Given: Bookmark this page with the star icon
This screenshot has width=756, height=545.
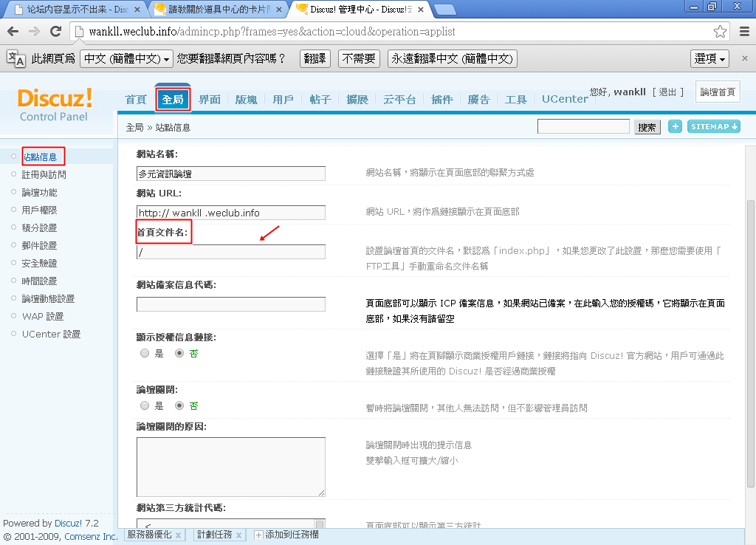Looking at the screenshot, I should click(x=720, y=32).
